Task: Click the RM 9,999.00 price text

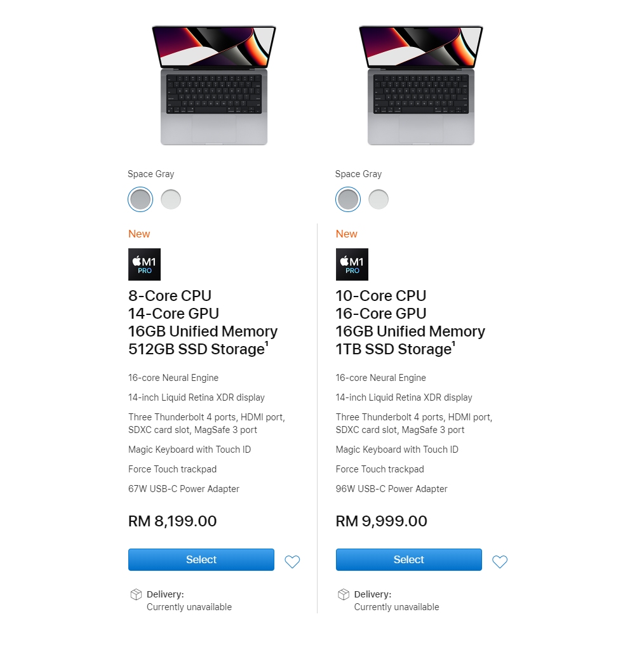Action: (x=382, y=521)
